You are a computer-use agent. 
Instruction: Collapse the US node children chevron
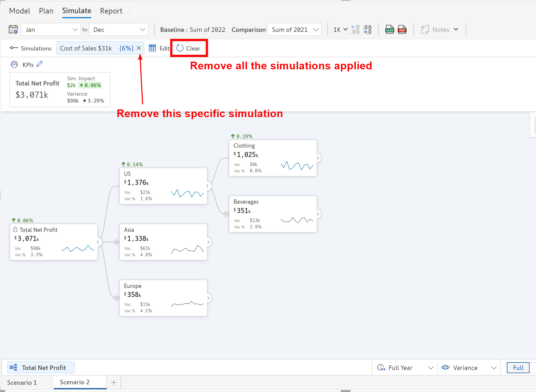pyautogui.click(x=208, y=186)
